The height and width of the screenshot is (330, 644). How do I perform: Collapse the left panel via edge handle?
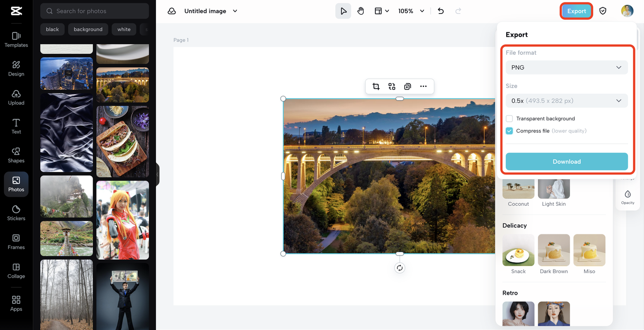[x=157, y=175]
